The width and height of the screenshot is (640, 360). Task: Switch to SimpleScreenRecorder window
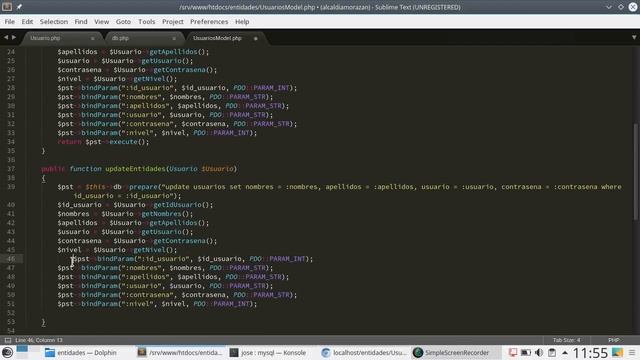click(x=456, y=353)
